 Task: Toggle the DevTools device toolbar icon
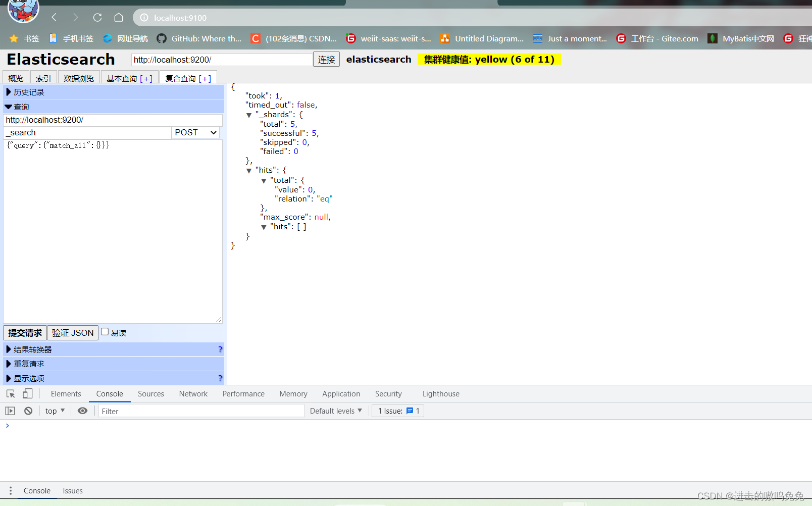tap(28, 394)
